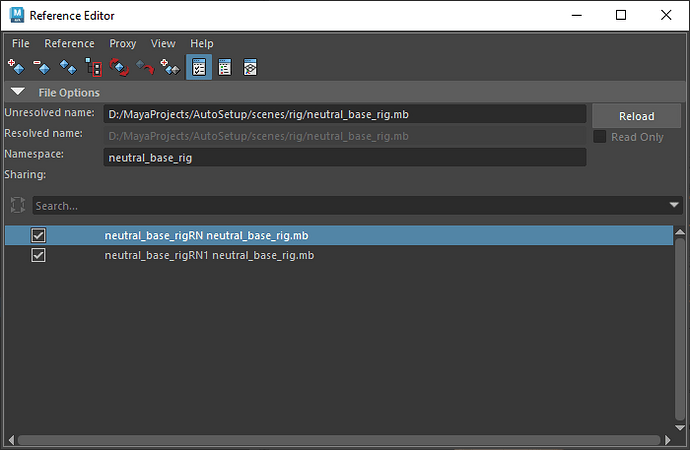Image resolution: width=690 pixels, height=450 pixels.
Task: Enable the Read Only checkbox
Action: tap(599, 136)
